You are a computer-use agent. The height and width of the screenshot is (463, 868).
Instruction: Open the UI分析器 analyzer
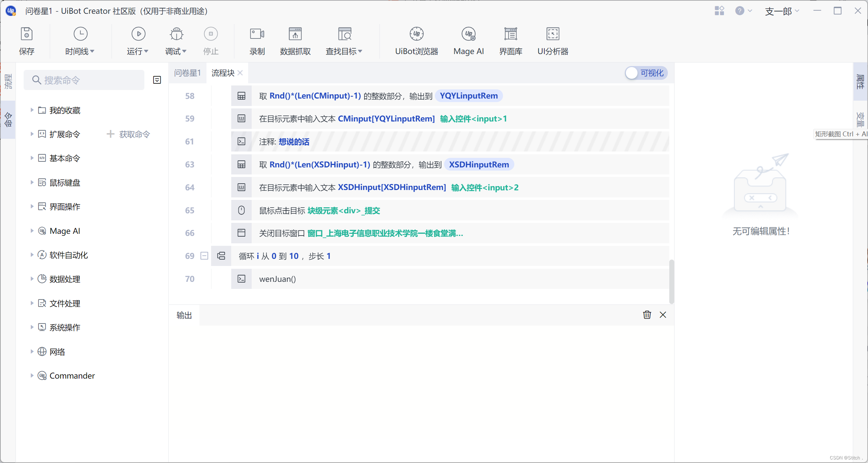[552, 34]
